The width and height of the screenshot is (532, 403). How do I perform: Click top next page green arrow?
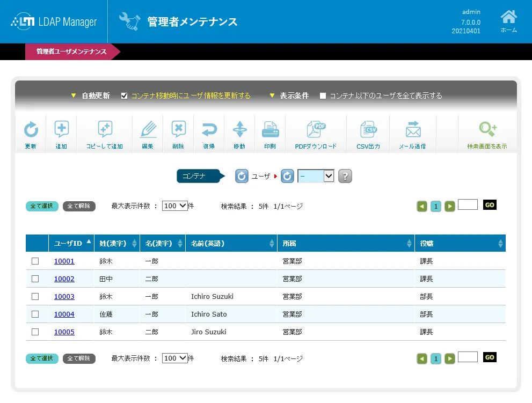tap(449, 206)
